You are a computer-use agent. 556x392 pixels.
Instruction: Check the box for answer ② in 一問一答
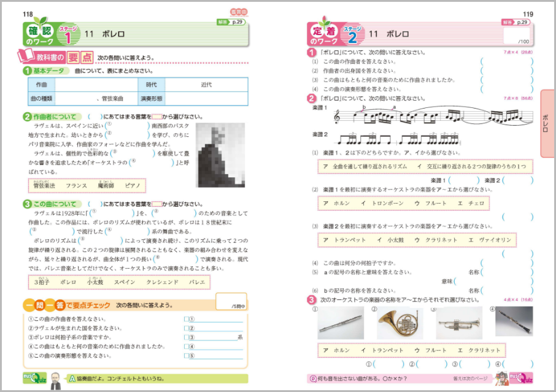pos(186,328)
